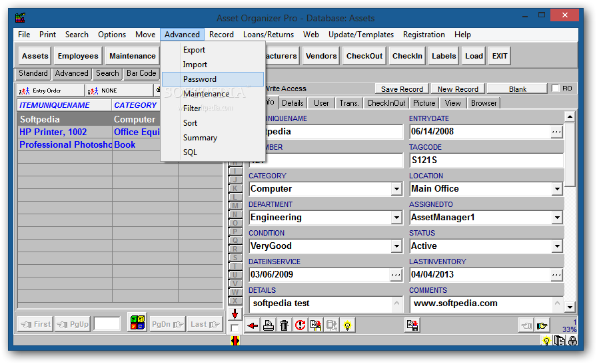The image size is (597, 364).
Task: Click the colored PSFC blocks icon
Action: pos(137,323)
